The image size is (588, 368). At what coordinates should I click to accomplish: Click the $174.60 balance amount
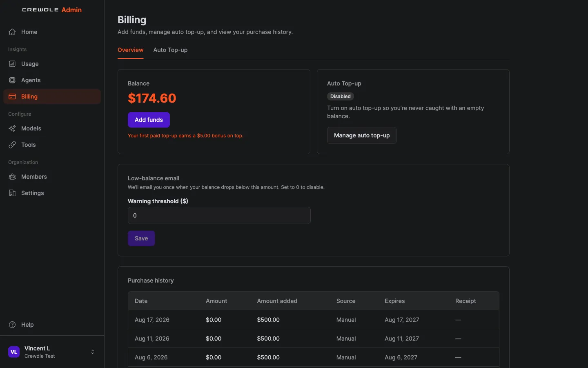point(152,98)
